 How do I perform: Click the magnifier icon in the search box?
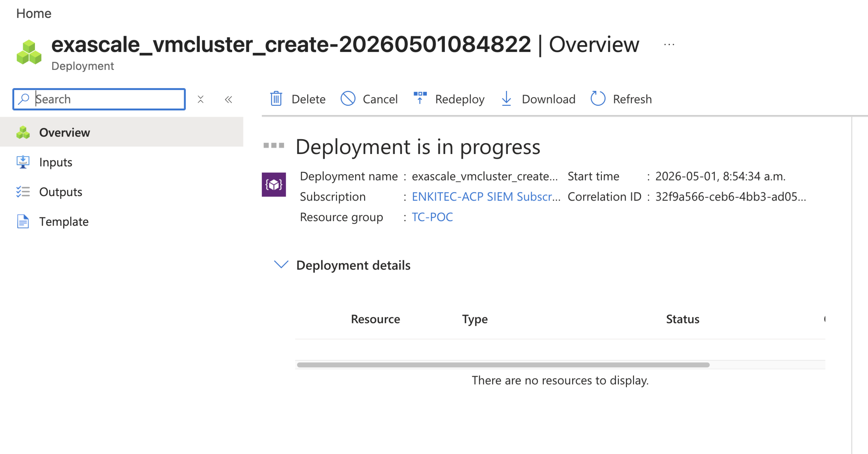point(24,99)
